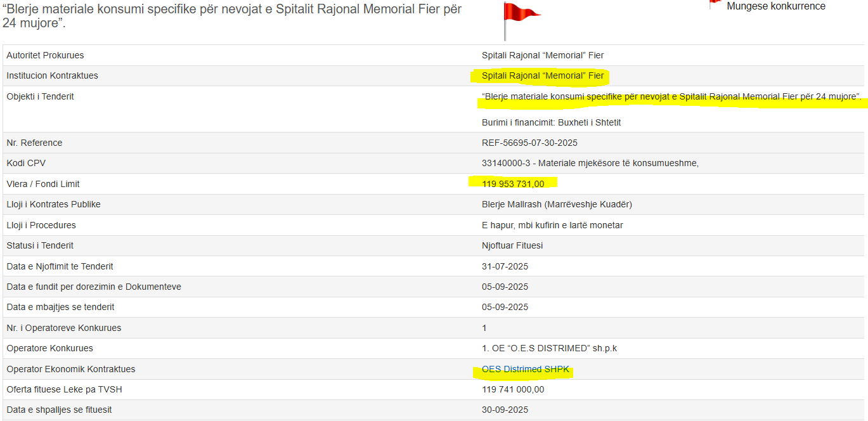This screenshot has width=868, height=421.
Task: Click the limit fund value 119 953 731,00
Action: 513,184
